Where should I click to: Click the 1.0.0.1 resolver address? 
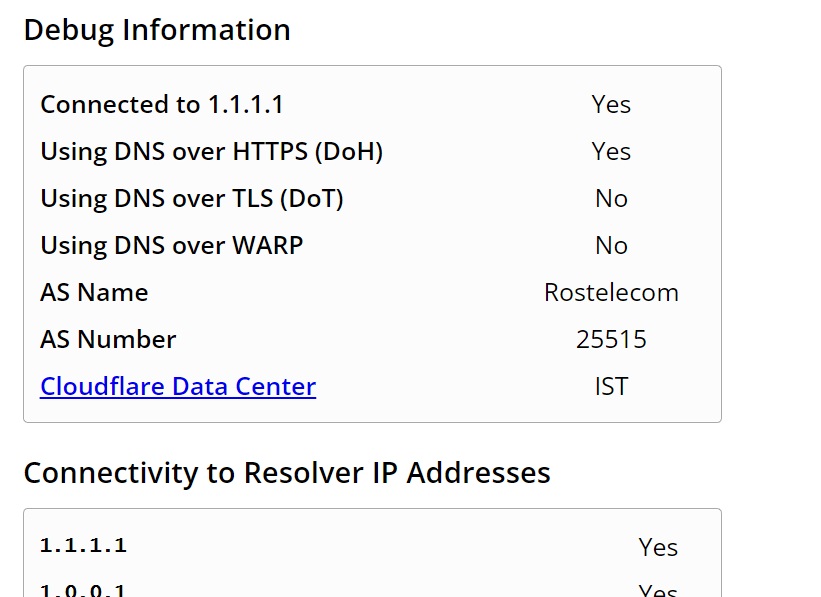[83, 590]
